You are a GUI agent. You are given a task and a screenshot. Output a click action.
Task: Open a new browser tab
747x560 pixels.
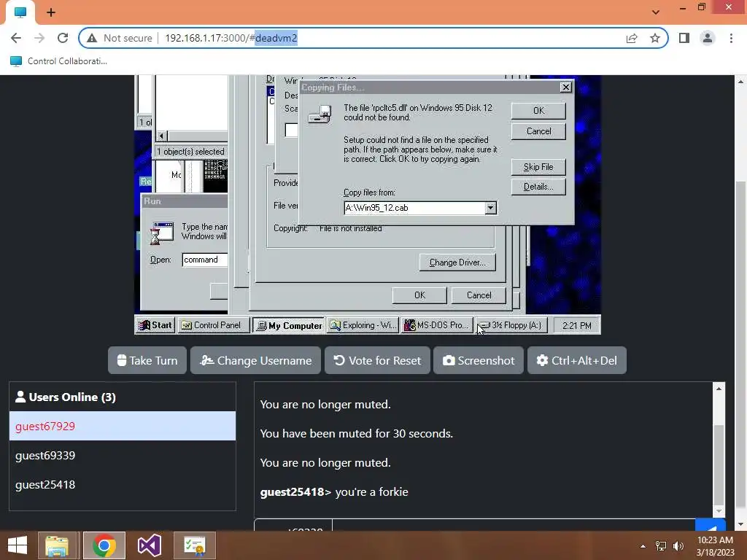[x=51, y=12]
